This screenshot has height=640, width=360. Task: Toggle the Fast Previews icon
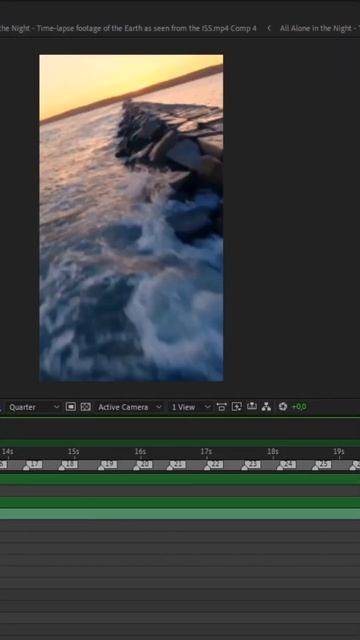pos(236,407)
